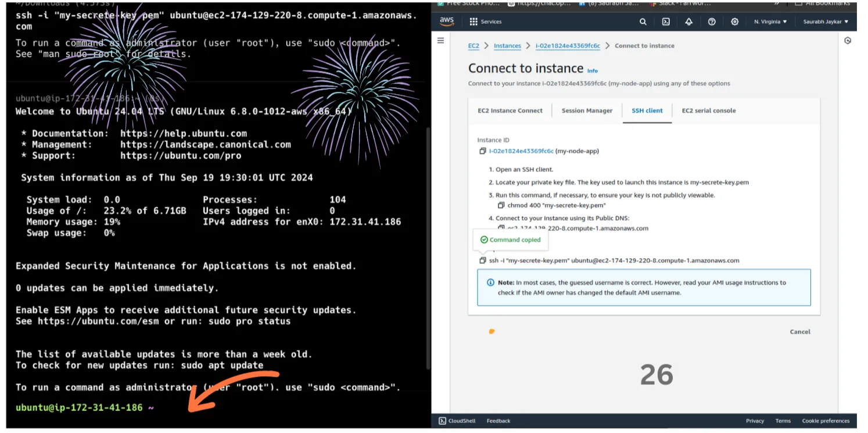Open the AWS console search magnifier
This screenshot has width=868, height=433.
(643, 22)
